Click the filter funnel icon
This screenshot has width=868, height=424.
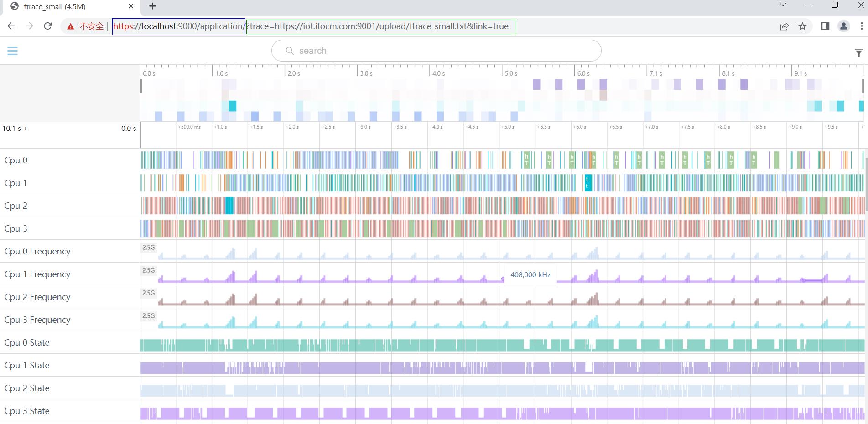coord(858,53)
